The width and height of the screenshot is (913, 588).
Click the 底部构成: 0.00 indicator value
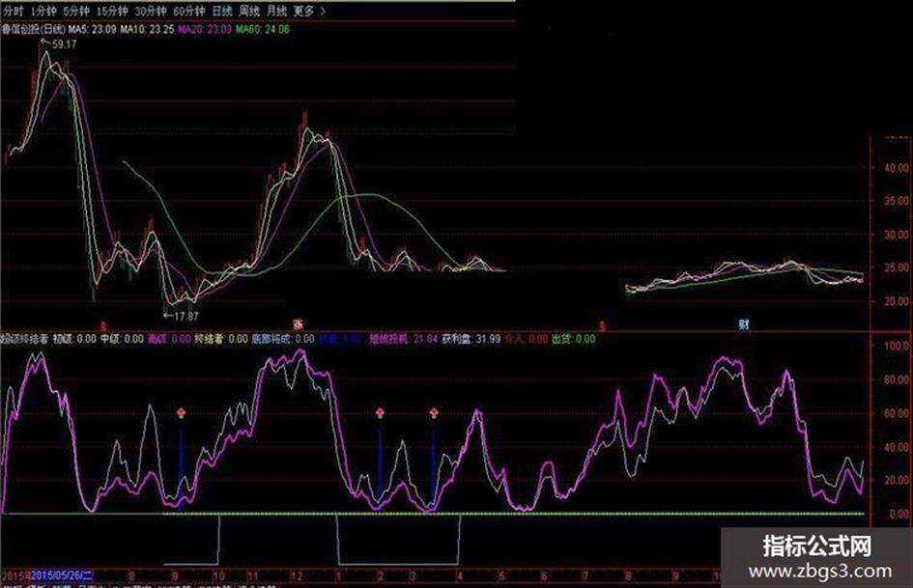pos(283,338)
